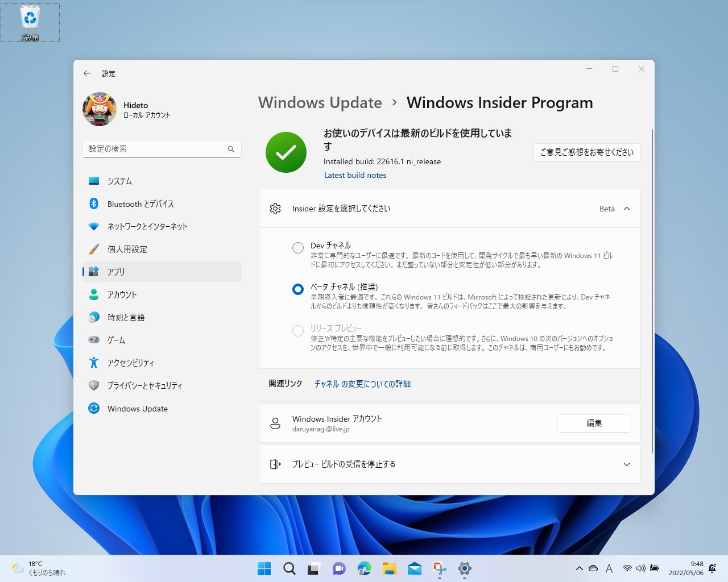This screenshot has height=582, width=728.
Task: Expand プレビュー ビルドの受信を停止する
Action: tap(626, 464)
